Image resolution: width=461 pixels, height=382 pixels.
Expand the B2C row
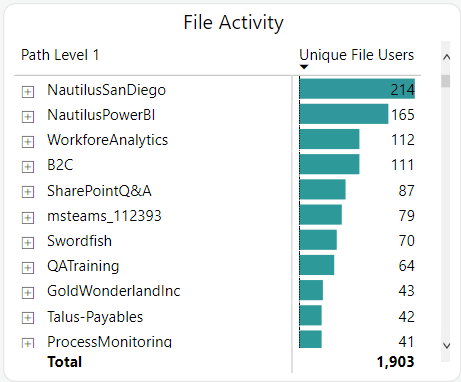28,167
